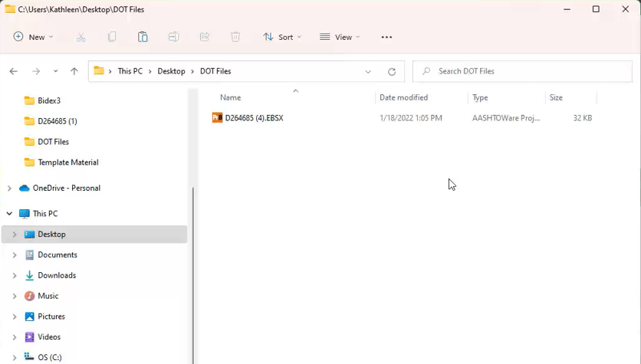
Task: Open the Sort options dropdown
Action: (282, 38)
